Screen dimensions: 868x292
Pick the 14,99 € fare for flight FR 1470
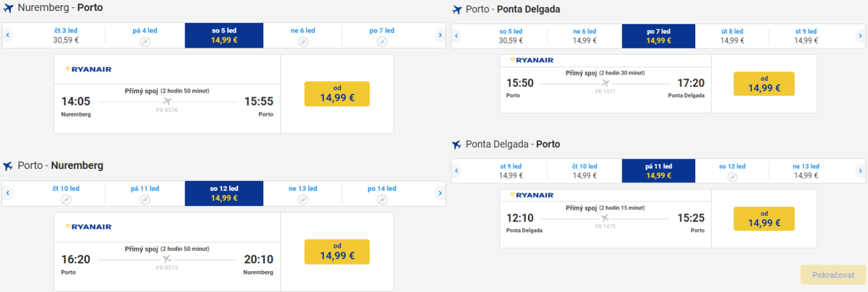[x=764, y=219]
